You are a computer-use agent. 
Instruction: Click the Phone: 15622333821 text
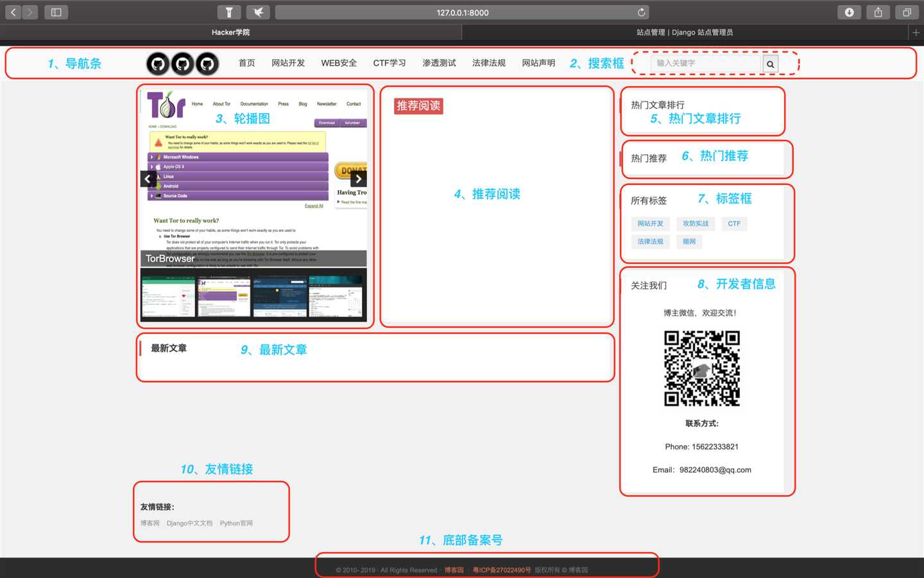point(701,447)
